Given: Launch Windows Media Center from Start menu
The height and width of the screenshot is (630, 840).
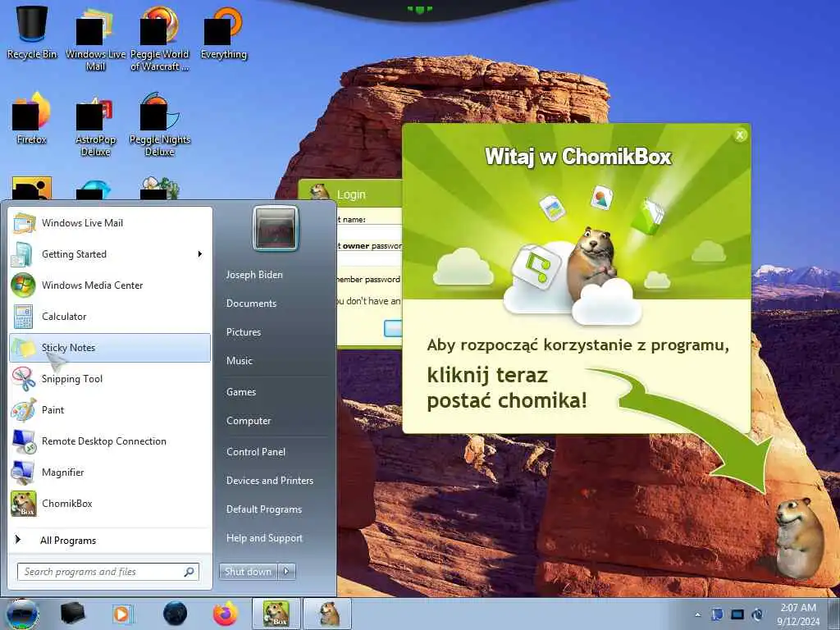Looking at the screenshot, I should 110,285.
